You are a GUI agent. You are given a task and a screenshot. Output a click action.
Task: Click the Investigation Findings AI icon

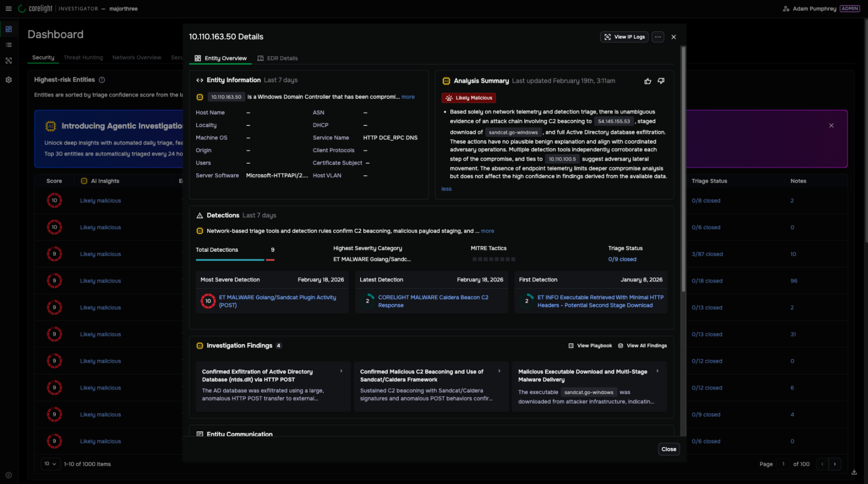(200, 346)
